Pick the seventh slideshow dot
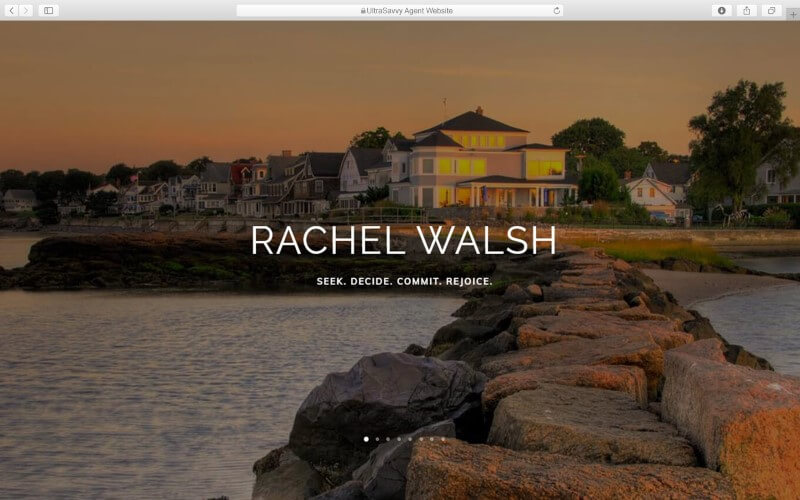 tap(432, 439)
